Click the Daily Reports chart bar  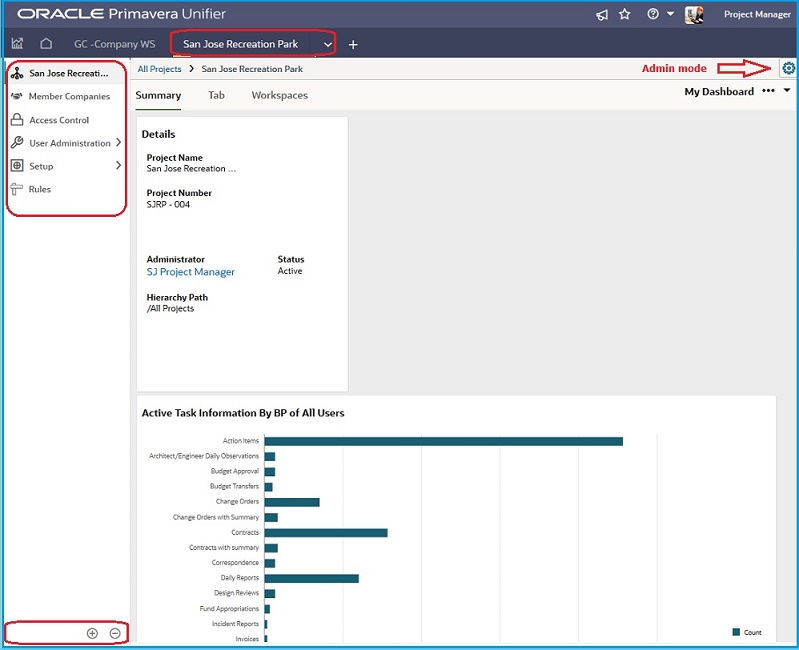(x=311, y=579)
